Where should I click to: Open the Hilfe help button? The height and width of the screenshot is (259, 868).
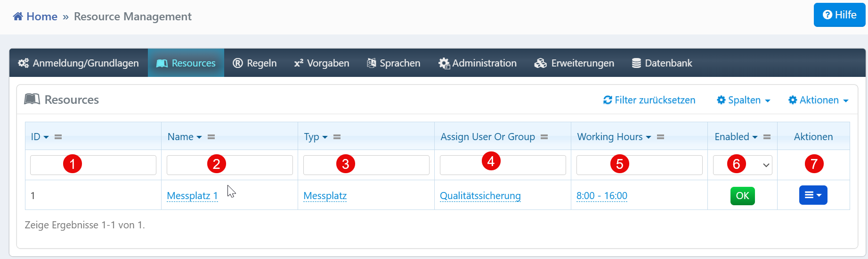pyautogui.click(x=839, y=15)
